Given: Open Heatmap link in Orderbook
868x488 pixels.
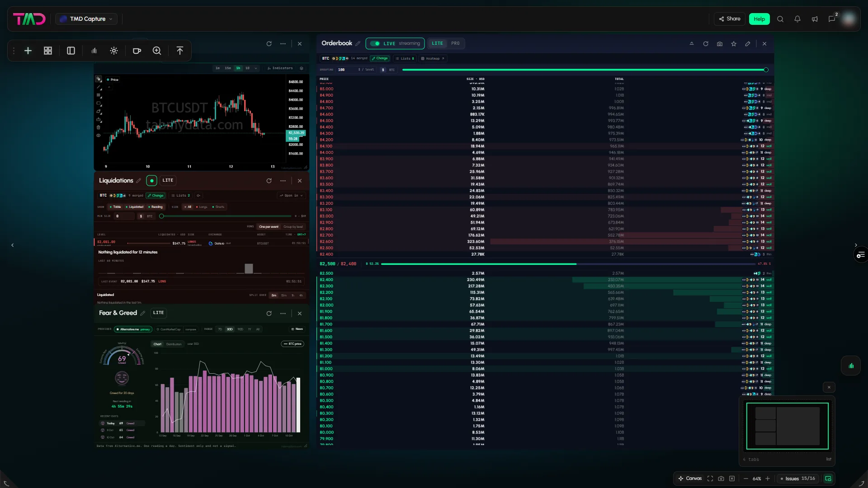Looking at the screenshot, I should 433,58.
